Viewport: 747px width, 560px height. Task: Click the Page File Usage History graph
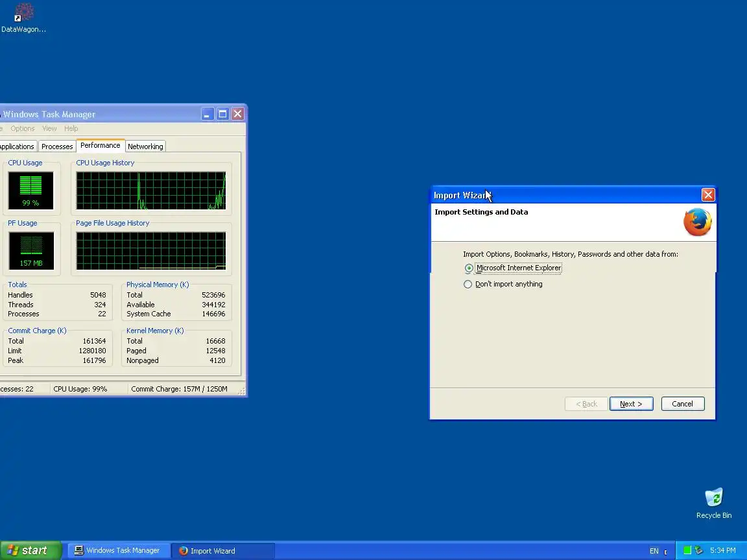coord(151,251)
